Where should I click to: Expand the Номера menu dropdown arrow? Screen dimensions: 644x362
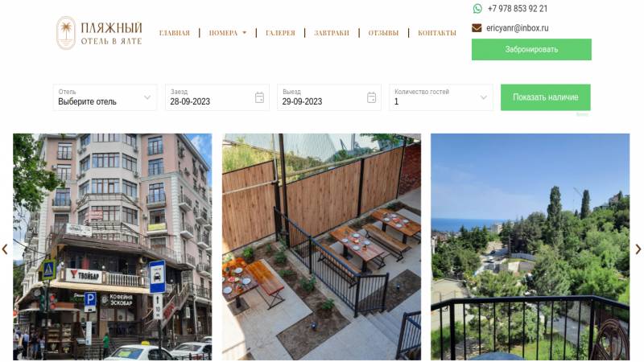(x=245, y=33)
